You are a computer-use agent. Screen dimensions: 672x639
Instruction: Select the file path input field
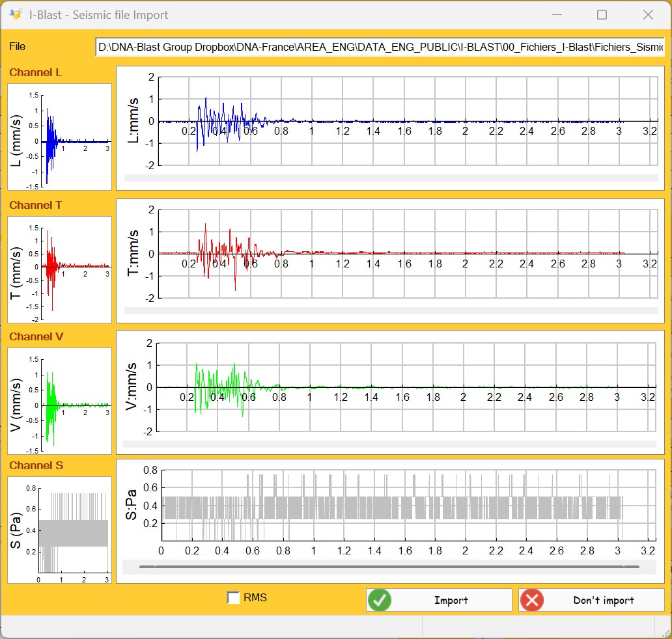click(381, 47)
